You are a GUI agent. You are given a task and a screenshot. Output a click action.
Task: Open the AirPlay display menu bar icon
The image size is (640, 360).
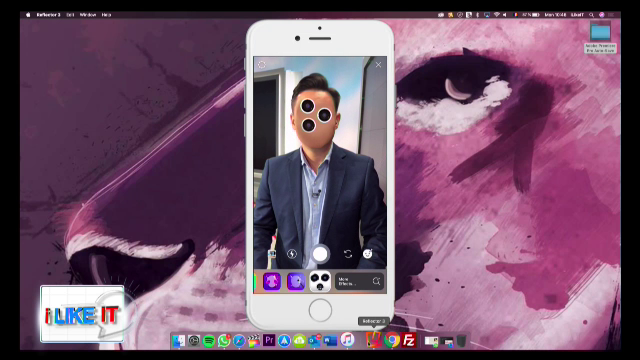(487, 15)
